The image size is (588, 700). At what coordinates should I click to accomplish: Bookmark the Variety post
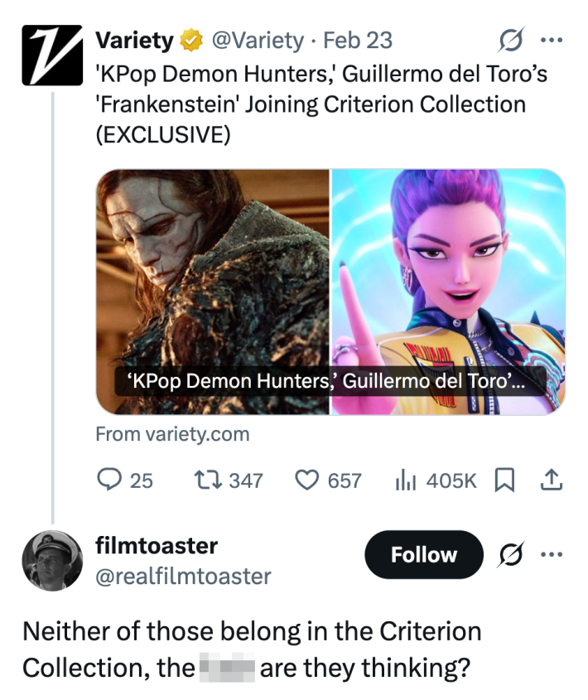click(503, 480)
